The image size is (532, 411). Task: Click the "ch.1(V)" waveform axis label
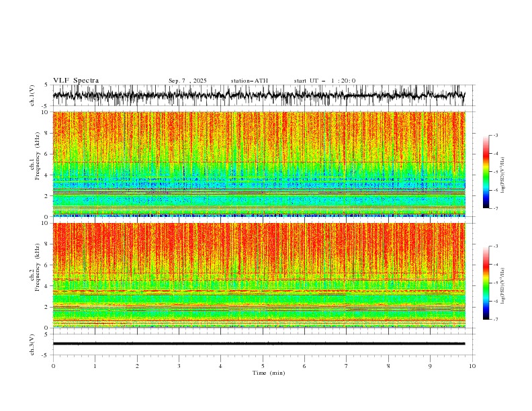tap(32, 95)
